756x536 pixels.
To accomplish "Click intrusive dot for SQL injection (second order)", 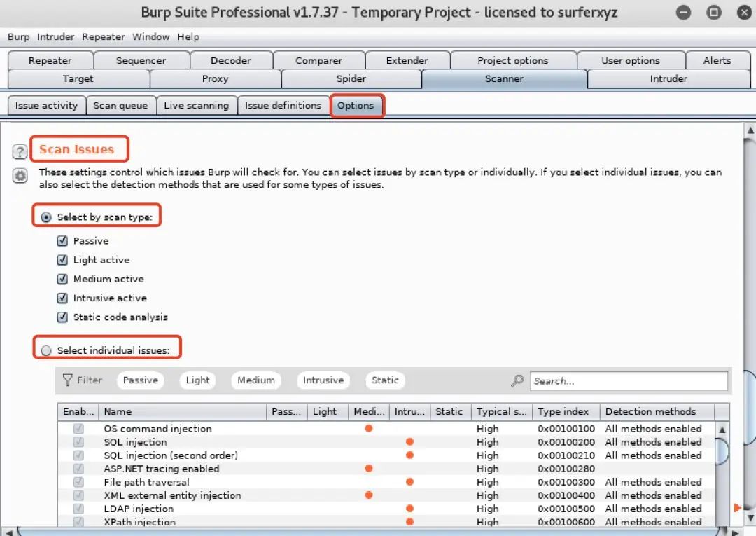I will 409,455.
